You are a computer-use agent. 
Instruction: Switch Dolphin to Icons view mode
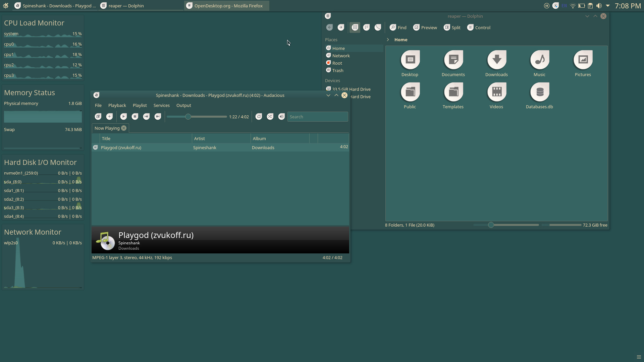355,27
